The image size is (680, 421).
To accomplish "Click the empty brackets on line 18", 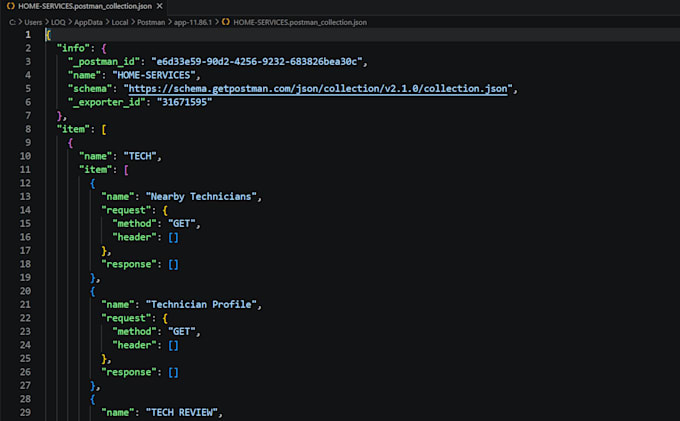I will [x=173, y=264].
